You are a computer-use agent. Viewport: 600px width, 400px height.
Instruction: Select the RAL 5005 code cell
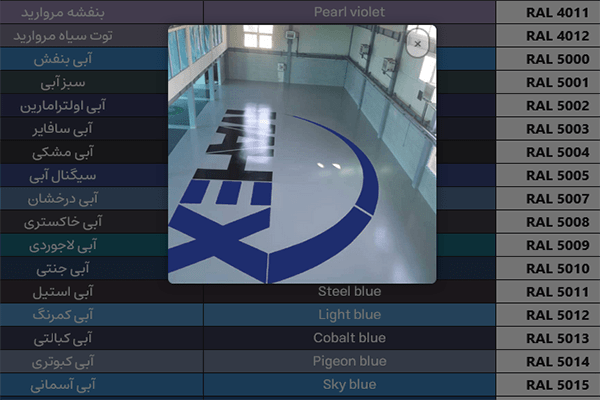tap(548, 175)
